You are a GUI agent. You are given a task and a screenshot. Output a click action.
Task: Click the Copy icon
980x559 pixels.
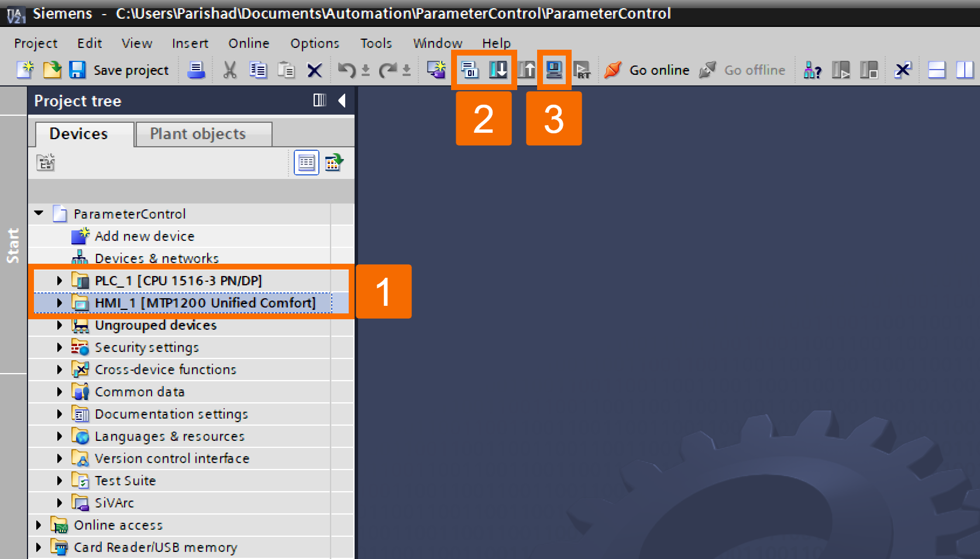click(258, 70)
